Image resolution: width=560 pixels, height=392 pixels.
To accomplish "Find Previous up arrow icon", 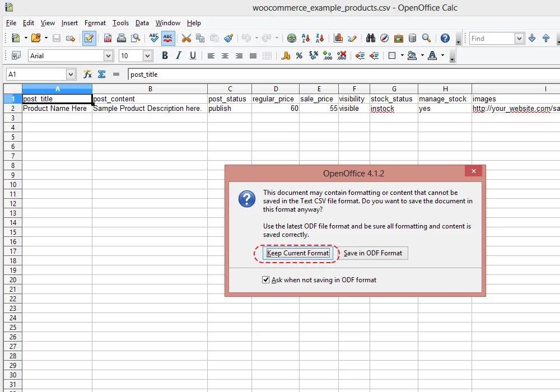I will (546, 38).
